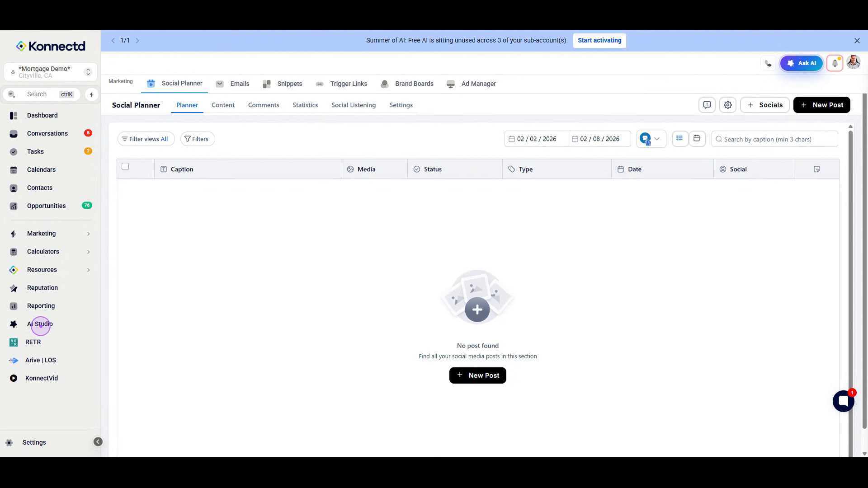
Task: Go to next banner announcement arrow
Action: (x=137, y=41)
